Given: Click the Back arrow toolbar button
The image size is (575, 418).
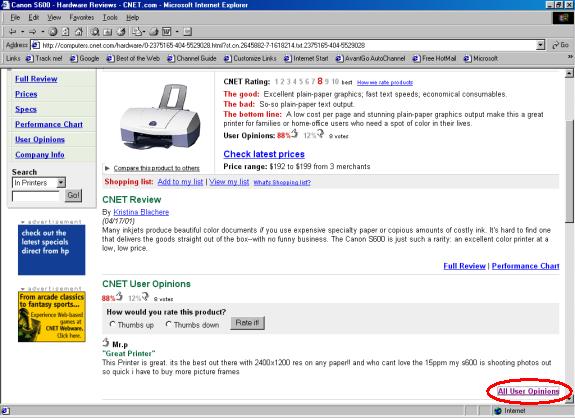Looking at the screenshot, I should 12,32.
